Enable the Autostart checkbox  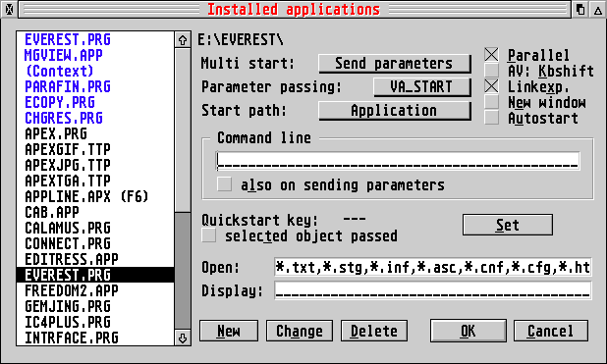click(491, 118)
